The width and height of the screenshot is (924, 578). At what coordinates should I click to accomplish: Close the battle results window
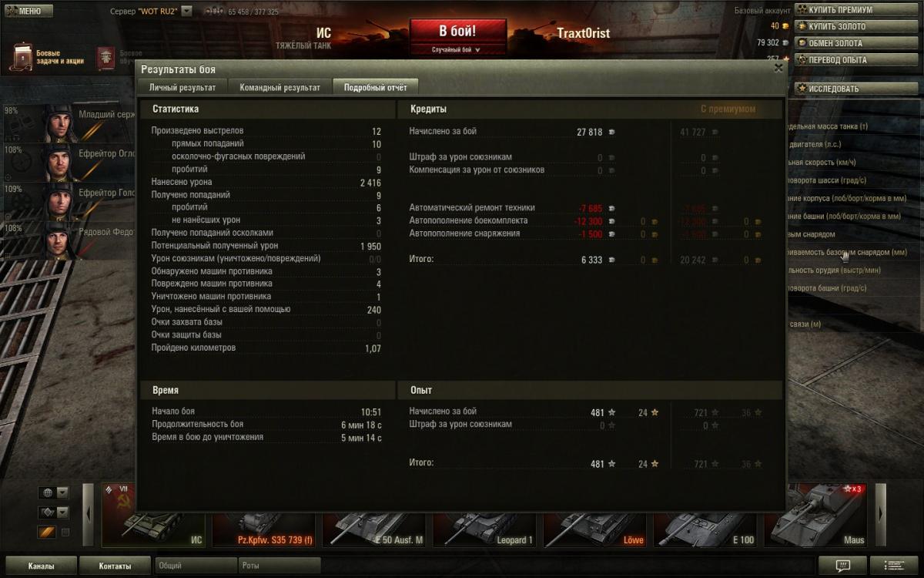coord(778,68)
